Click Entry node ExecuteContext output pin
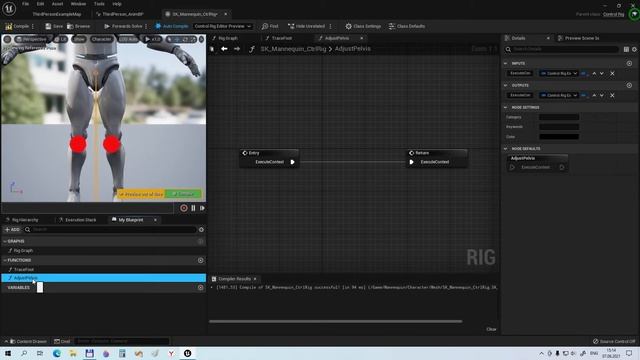 click(292, 162)
